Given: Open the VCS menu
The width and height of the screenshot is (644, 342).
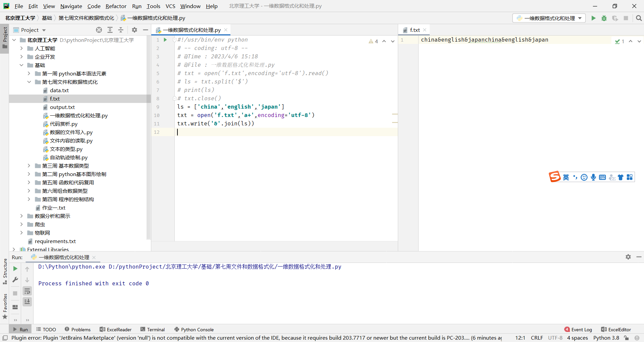Looking at the screenshot, I should (x=170, y=6).
